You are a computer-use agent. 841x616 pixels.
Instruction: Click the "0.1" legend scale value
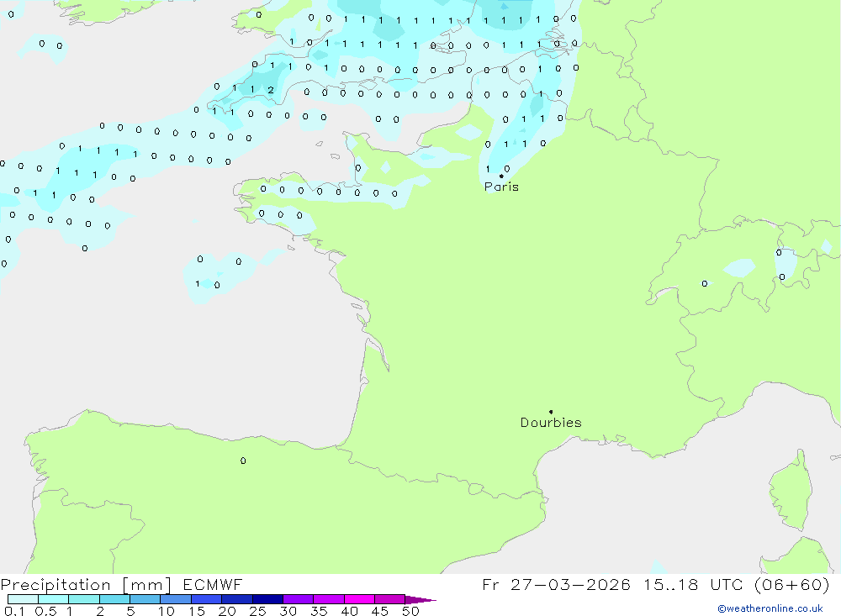14,611
